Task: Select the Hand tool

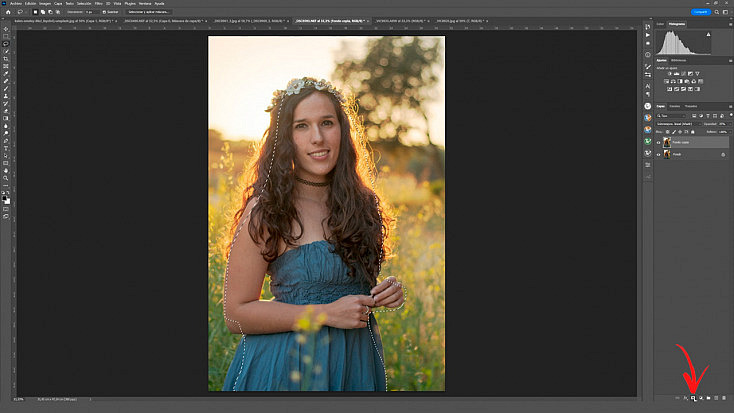Action: [x=6, y=171]
